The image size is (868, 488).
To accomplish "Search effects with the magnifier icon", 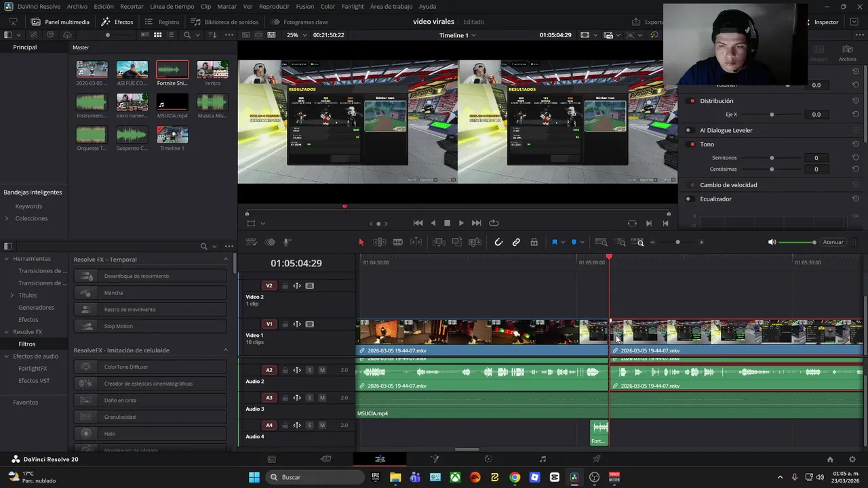I will [x=203, y=246].
